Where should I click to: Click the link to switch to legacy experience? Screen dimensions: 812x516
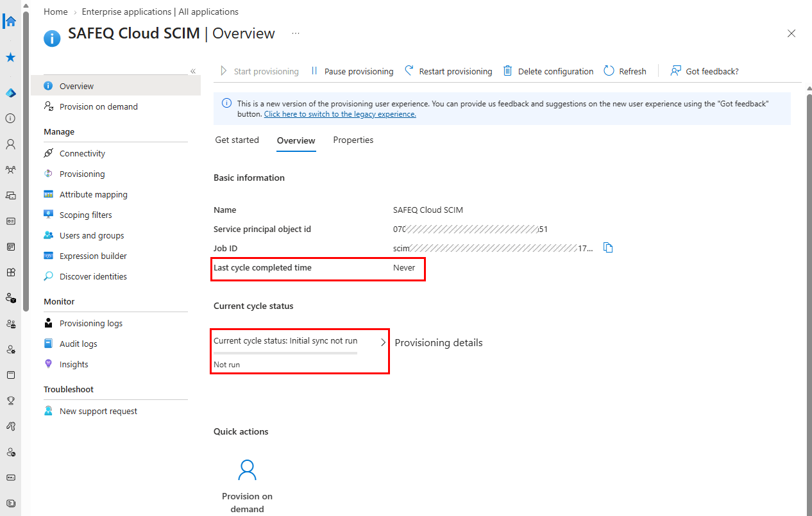340,114
